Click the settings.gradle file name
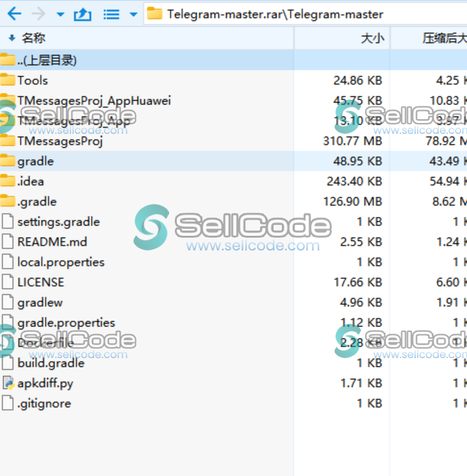This screenshot has height=476, width=467. point(58,222)
